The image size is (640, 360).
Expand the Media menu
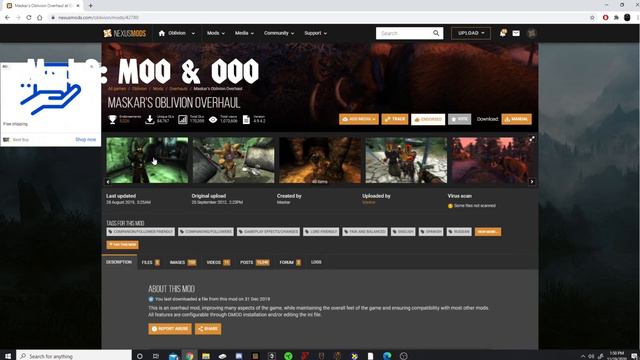(244, 33)
